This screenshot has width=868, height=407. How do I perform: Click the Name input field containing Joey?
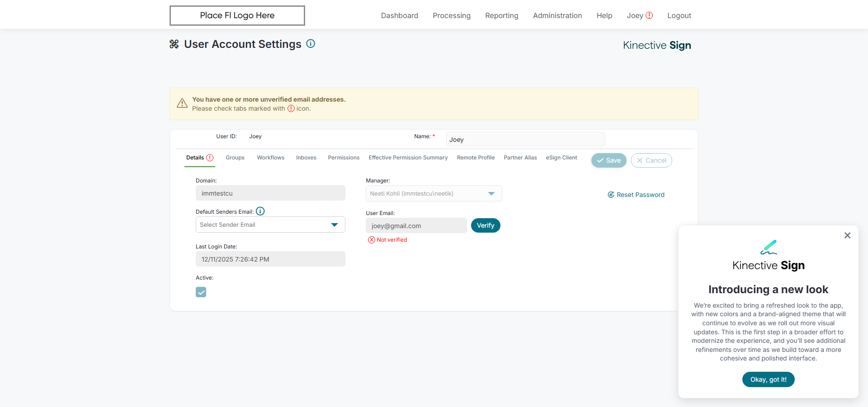tap(525, 139)
